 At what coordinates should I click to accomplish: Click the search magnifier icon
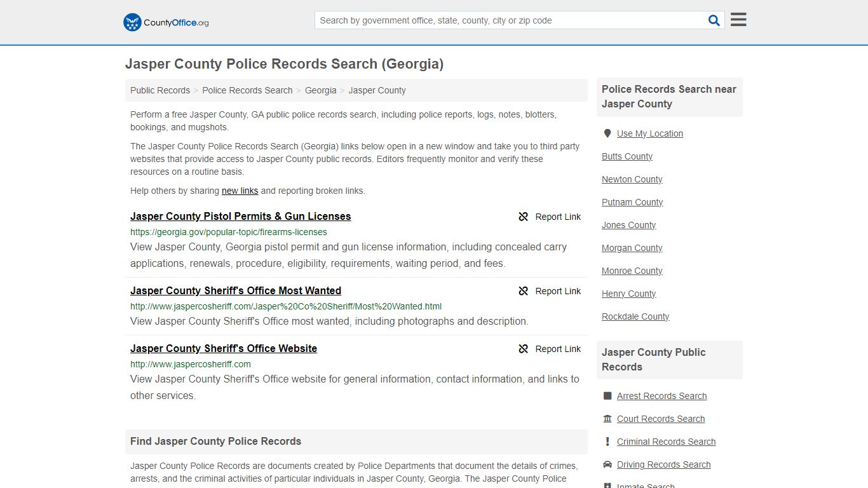click(x=714, y=20)
